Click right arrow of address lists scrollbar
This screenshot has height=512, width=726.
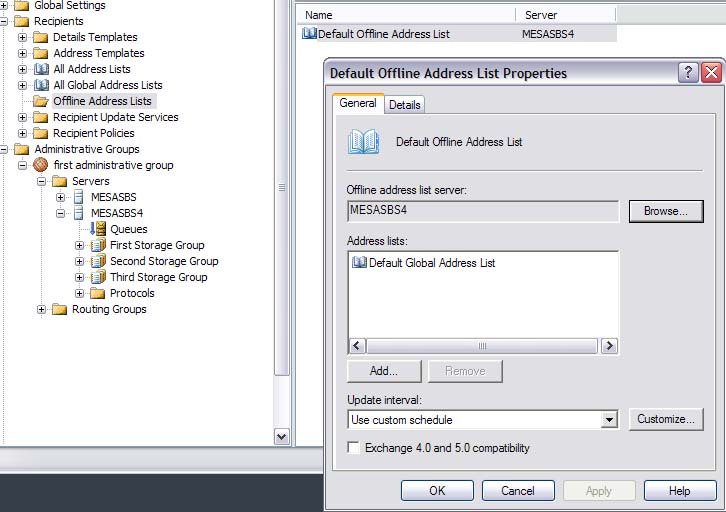pyautogui.click(x=609, y=346)
